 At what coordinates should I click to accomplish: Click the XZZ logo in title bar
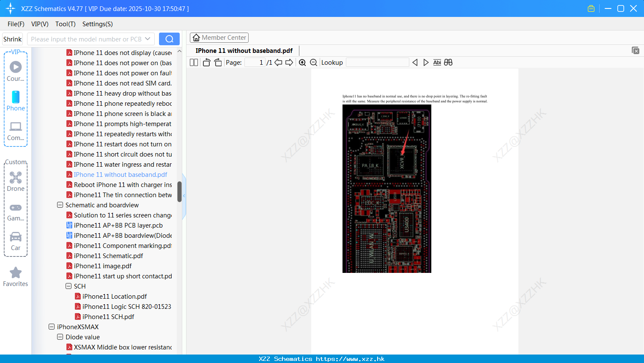tap(11, 8)
